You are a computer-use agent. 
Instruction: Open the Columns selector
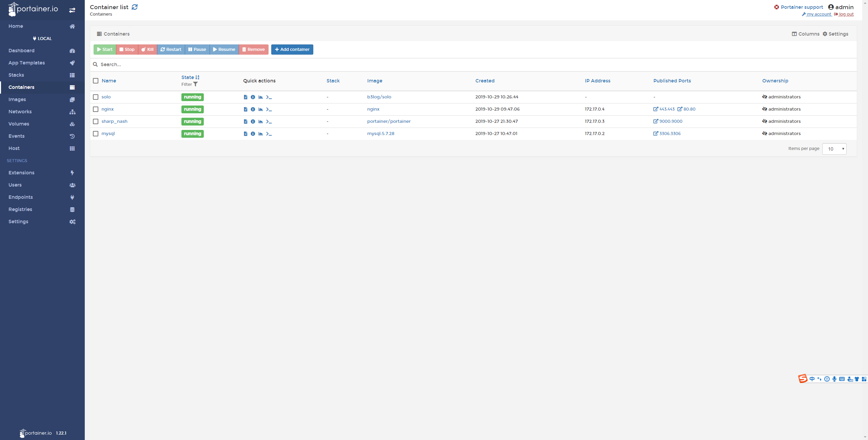(806, 34)
